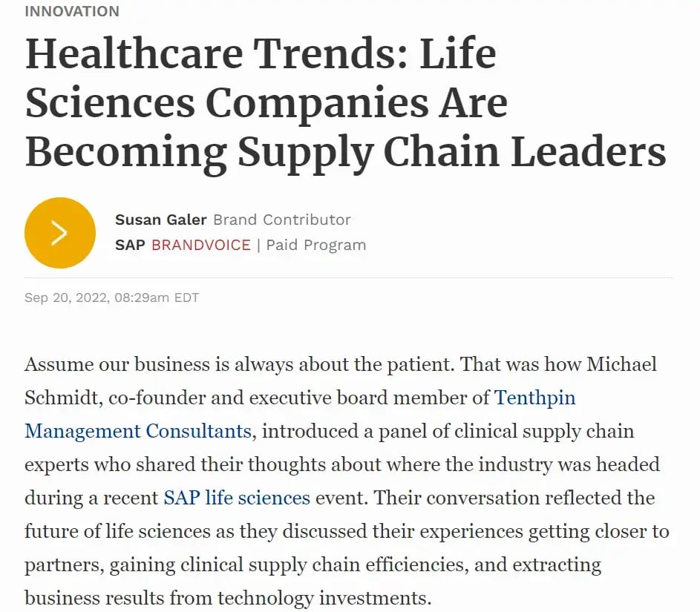700x612 pixels.
Task: Select the "Sciences Companies Are" headline line
Action: pyautogui.click(x=266, y=102)
